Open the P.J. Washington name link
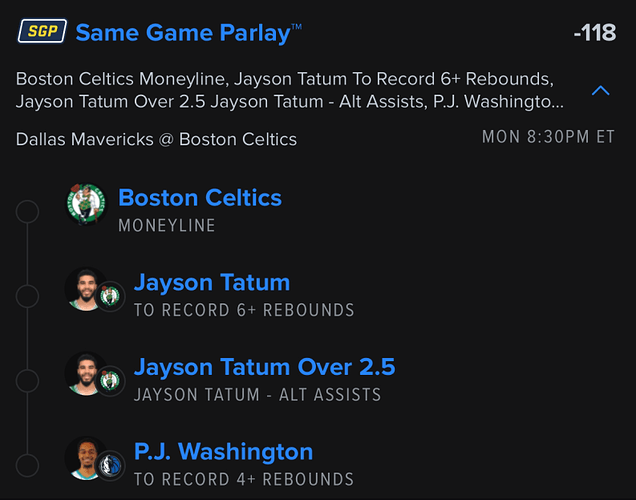 [x=223, y=452]
